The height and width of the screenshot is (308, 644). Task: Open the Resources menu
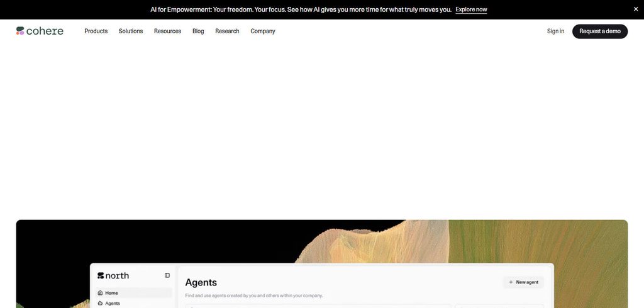click(167, 31)
